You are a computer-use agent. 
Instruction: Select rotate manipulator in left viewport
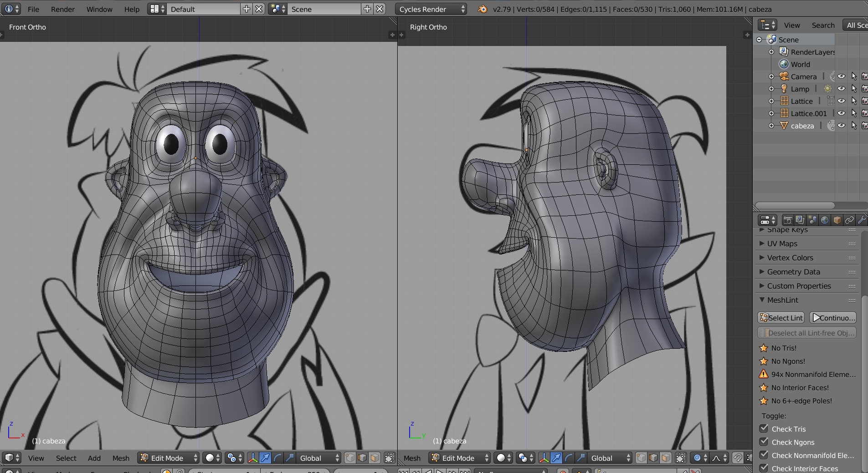pyautogui.click(x=277, y=458)
